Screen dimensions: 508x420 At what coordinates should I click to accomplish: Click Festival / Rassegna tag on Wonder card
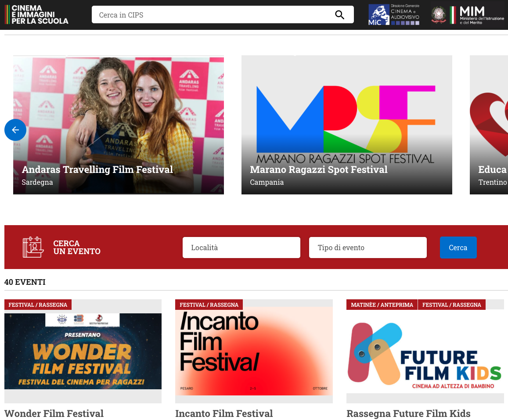[38, 305]
